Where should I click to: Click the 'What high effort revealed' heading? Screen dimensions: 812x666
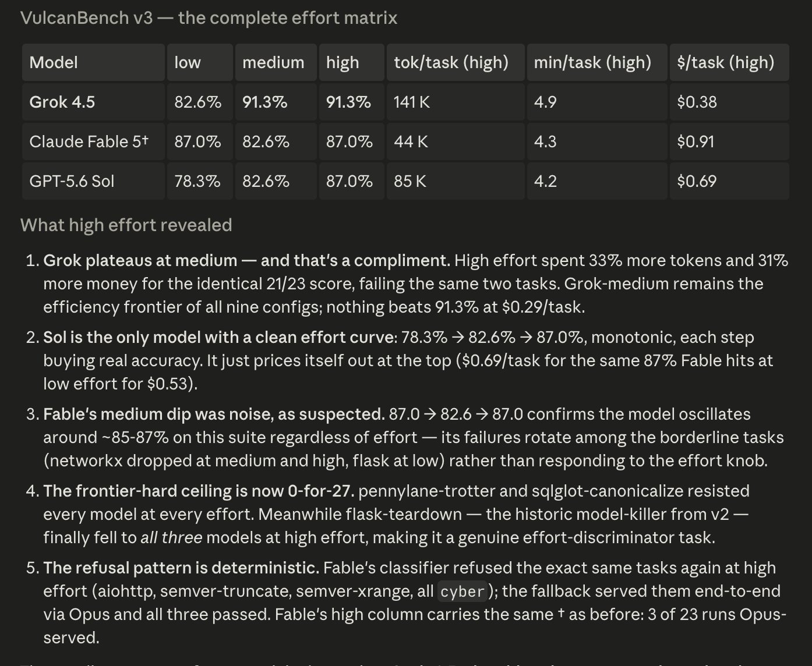[x=126, y=225]
